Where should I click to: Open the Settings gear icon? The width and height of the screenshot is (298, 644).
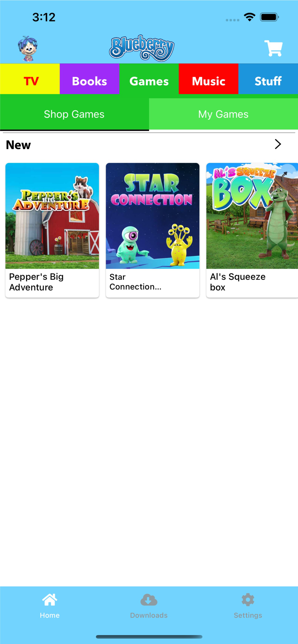tap(248, 600)
